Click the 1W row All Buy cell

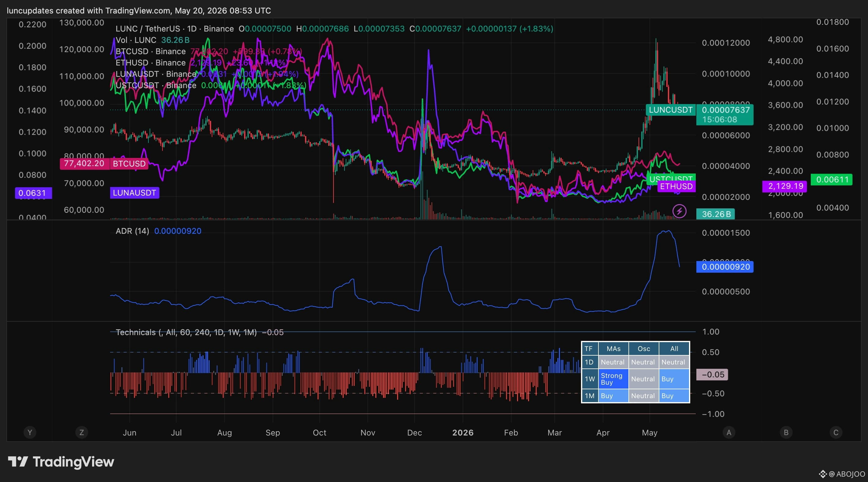tap(674, 379)
